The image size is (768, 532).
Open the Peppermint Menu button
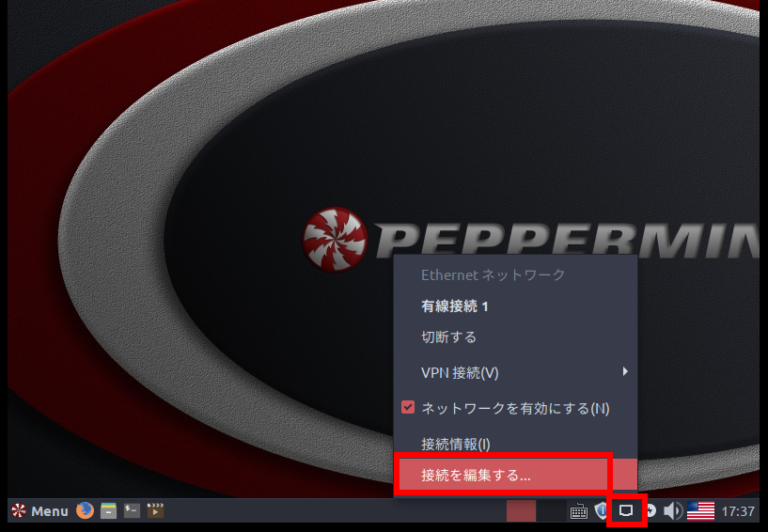(39, 511)
